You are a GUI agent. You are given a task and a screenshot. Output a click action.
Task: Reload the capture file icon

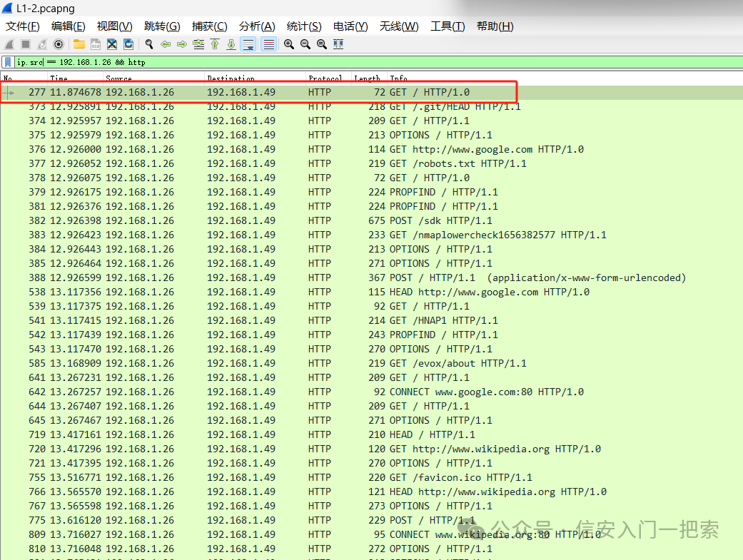[128, 44]
